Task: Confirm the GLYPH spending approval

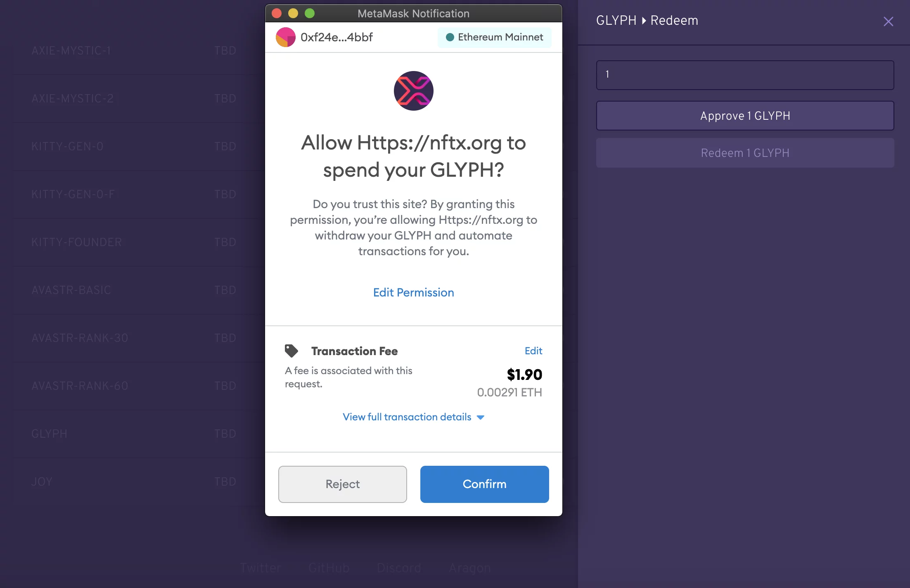Action: 484,484
